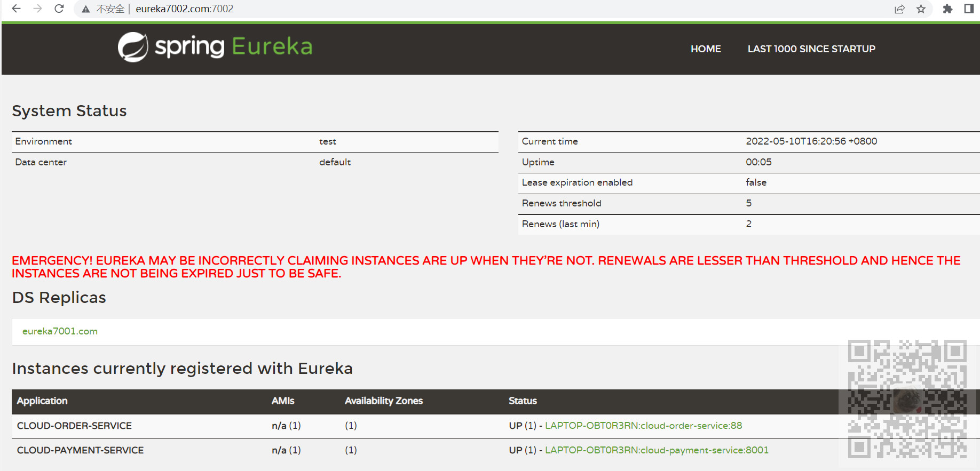Click the Application column header

[42, 401]
